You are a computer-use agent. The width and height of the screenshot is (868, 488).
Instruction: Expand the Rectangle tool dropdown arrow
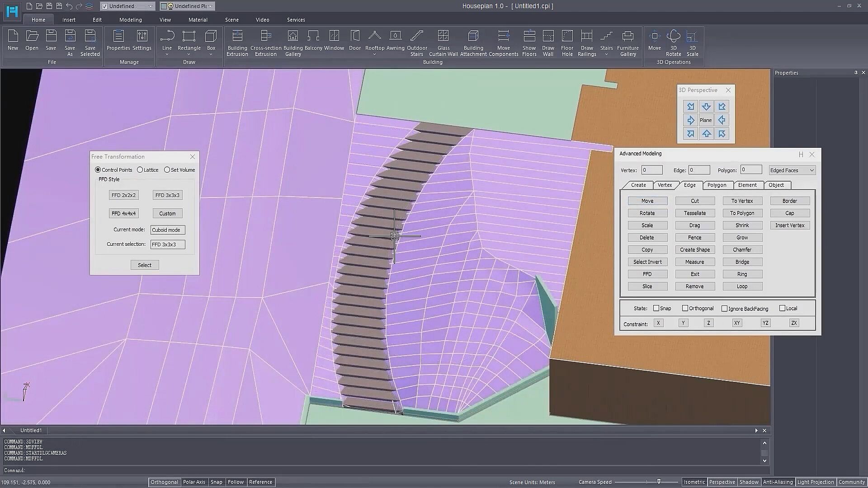coord(189,55)
